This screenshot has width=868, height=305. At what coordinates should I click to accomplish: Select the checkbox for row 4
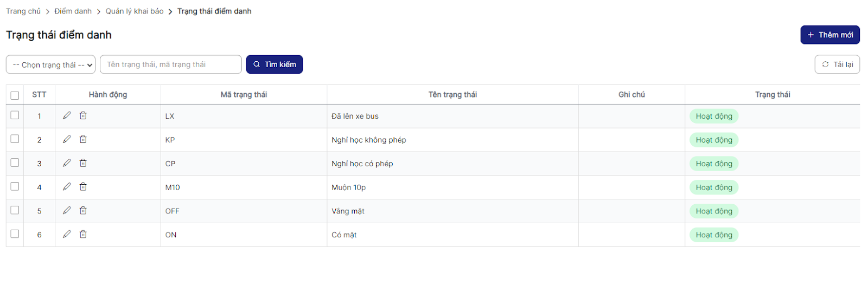click(15, 186)
